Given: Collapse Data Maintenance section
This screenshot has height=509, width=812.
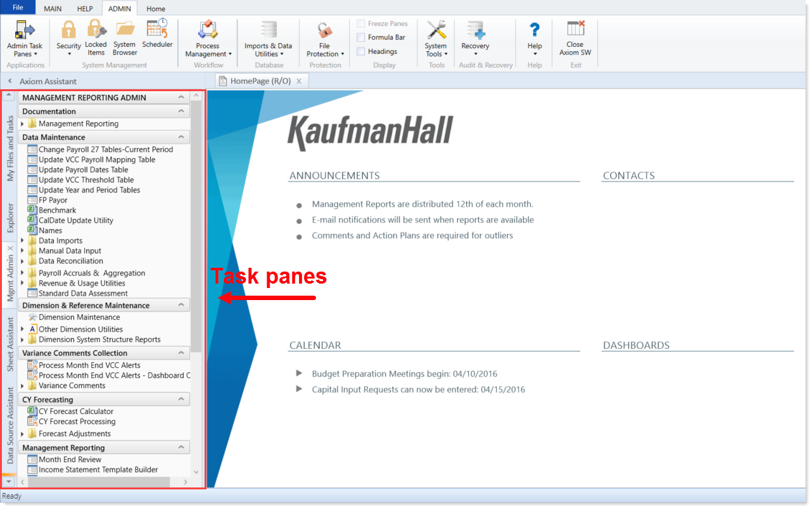Looking at the screenshot, I should (x=182, y=137).
